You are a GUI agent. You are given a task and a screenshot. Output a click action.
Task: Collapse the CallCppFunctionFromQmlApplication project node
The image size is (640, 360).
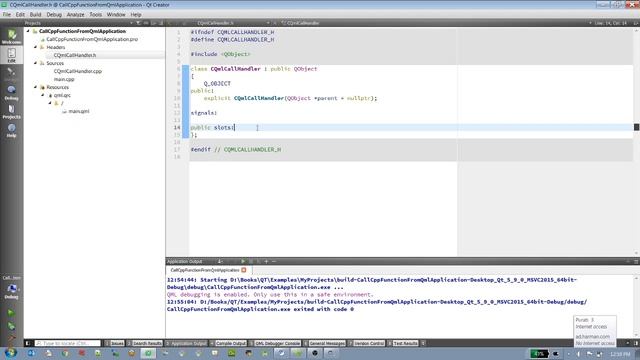click(28, 31)
